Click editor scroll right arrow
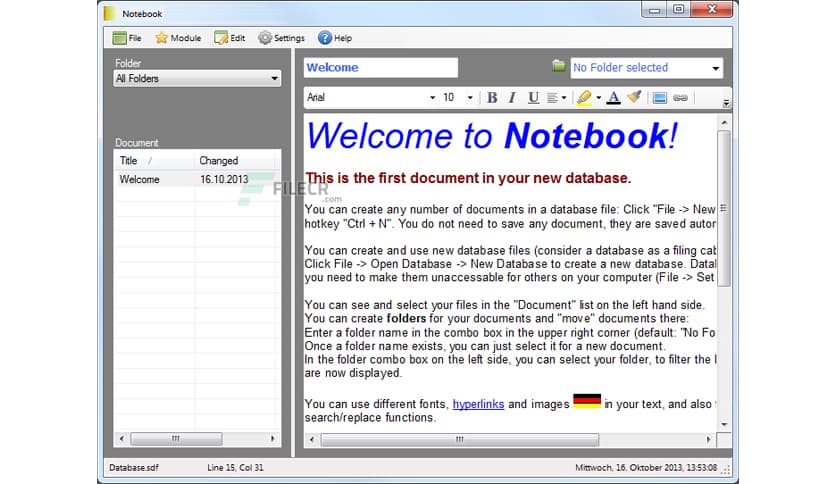 (708, 440)
